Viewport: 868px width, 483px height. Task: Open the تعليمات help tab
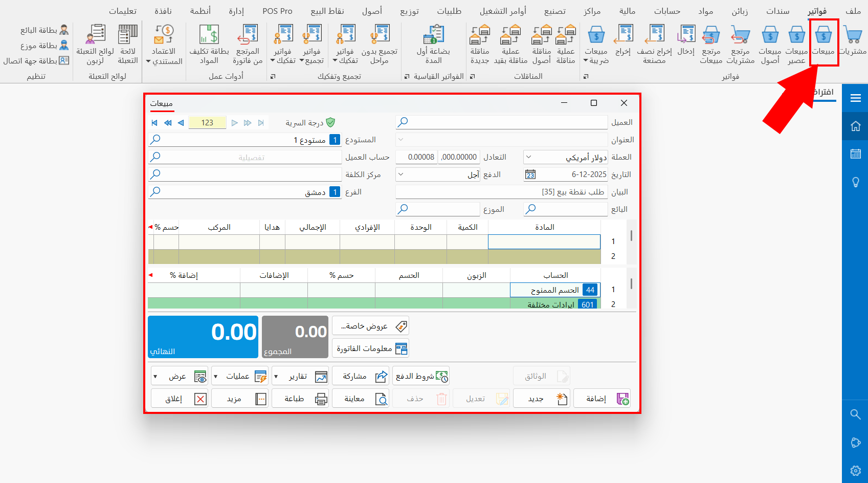123,11
